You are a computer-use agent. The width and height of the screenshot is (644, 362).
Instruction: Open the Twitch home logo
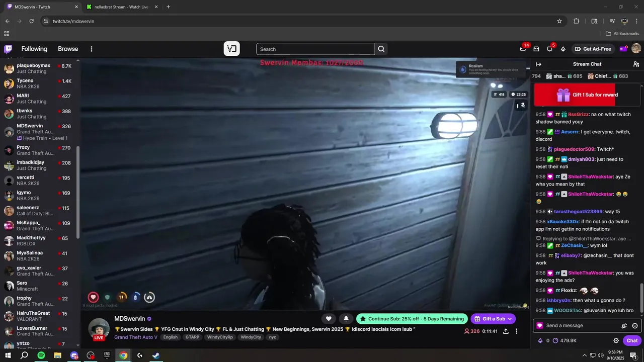8,49
